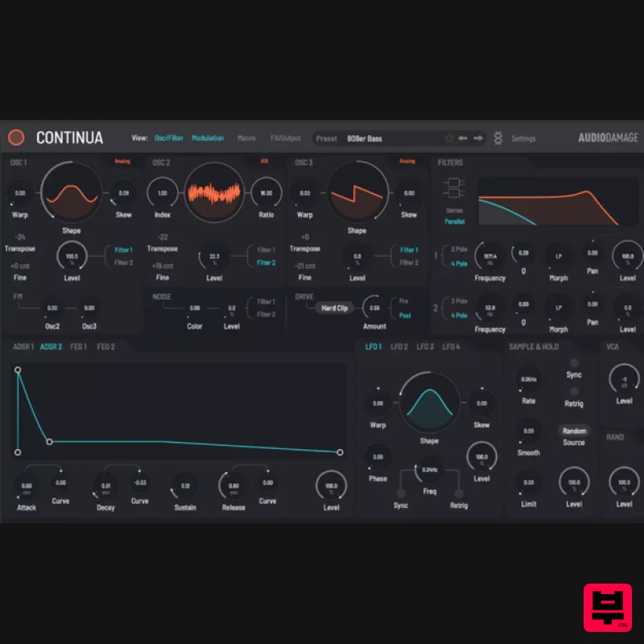Switch to the Modulation view
This screenshot has height=644, width=644.
[208, 138]
